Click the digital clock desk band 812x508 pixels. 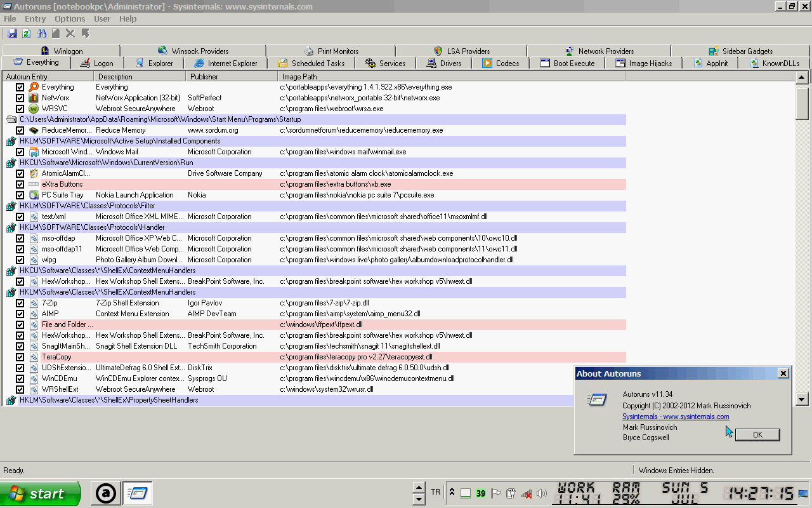[760, 493]
